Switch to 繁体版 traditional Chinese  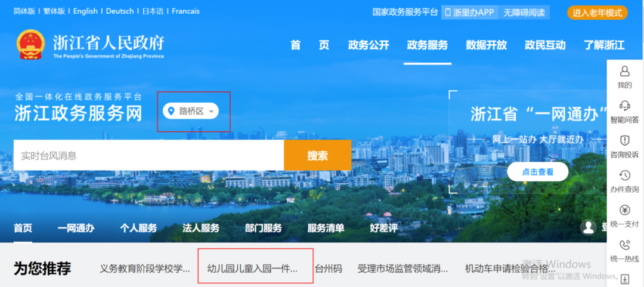pyautogui.click(x=54, y=11)
